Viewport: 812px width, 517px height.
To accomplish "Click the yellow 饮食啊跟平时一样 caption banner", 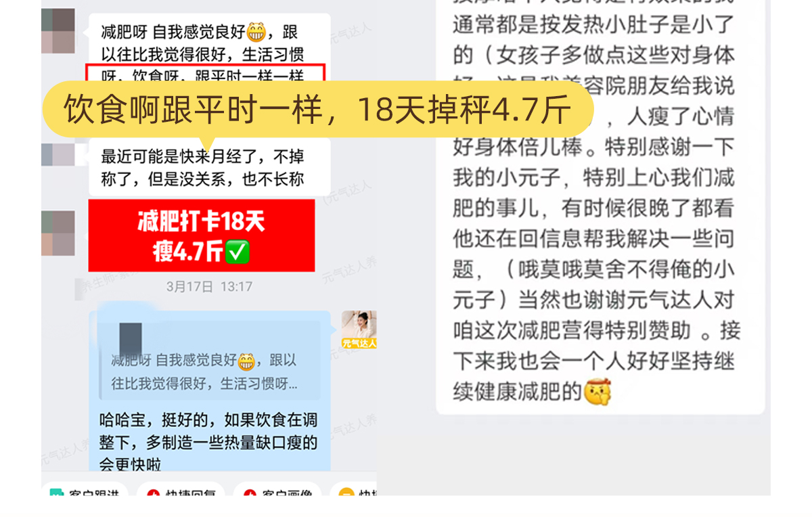I will (318, 109).
